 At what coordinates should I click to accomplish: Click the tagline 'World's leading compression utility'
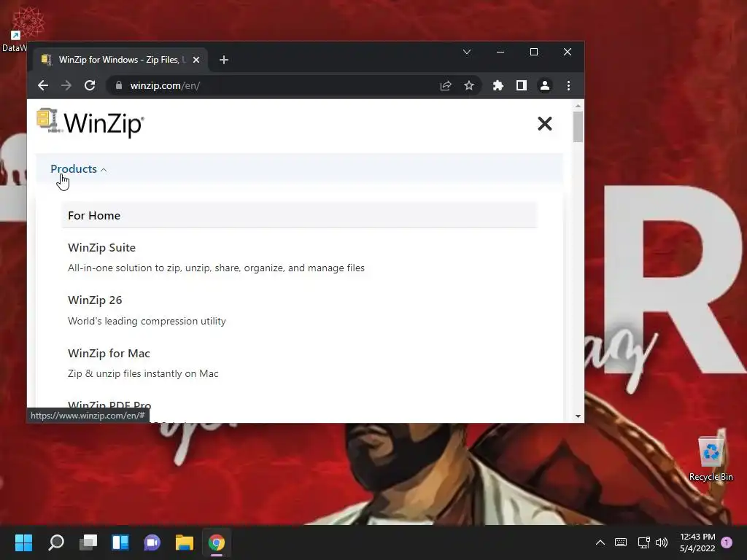point(147,321)
